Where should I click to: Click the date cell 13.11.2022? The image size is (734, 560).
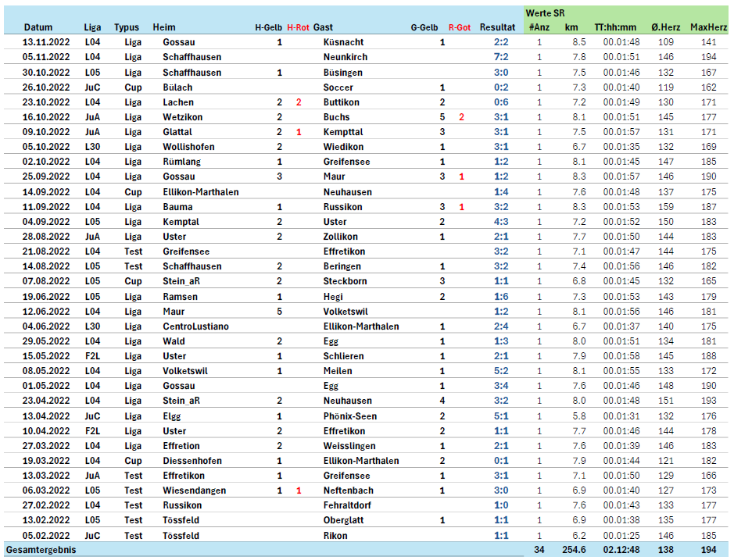tap(45, 42)
